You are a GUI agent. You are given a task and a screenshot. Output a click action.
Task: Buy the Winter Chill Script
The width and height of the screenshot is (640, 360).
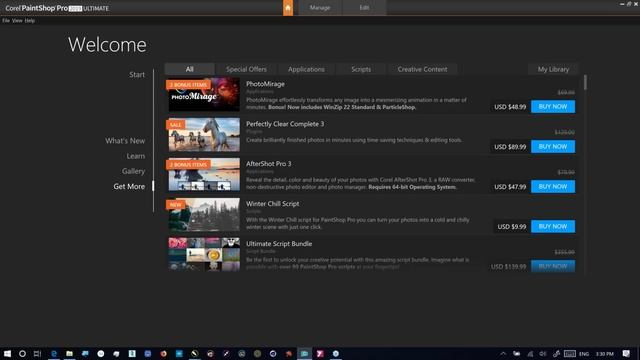(553, 227)
